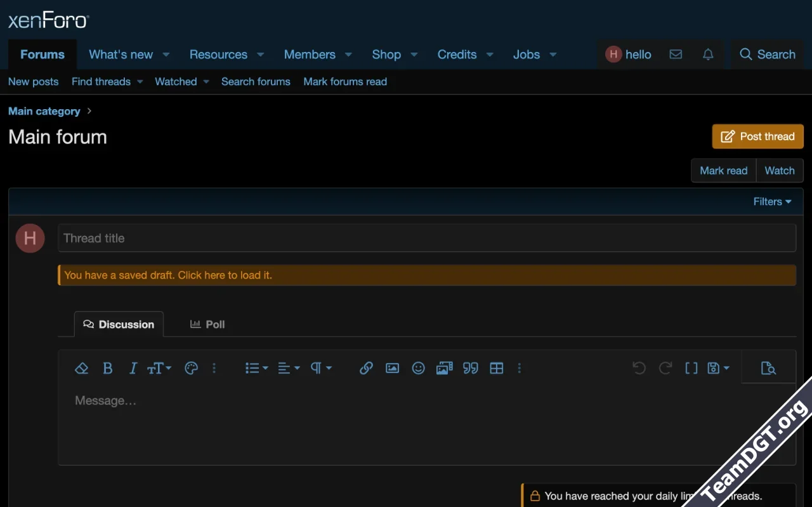Screen dimensions: 812x507
Task: Click the insert table icon
Action: click(496, 368)
